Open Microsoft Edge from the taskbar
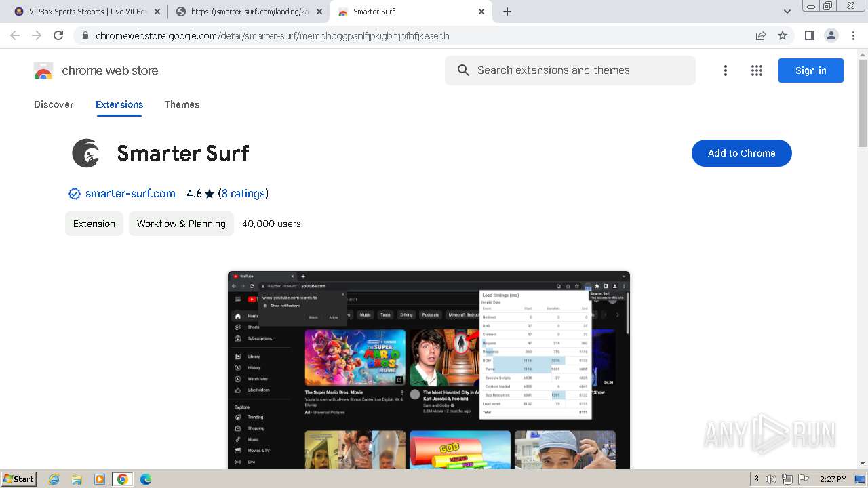The image size is (868, 488). [x=146, y=479]
